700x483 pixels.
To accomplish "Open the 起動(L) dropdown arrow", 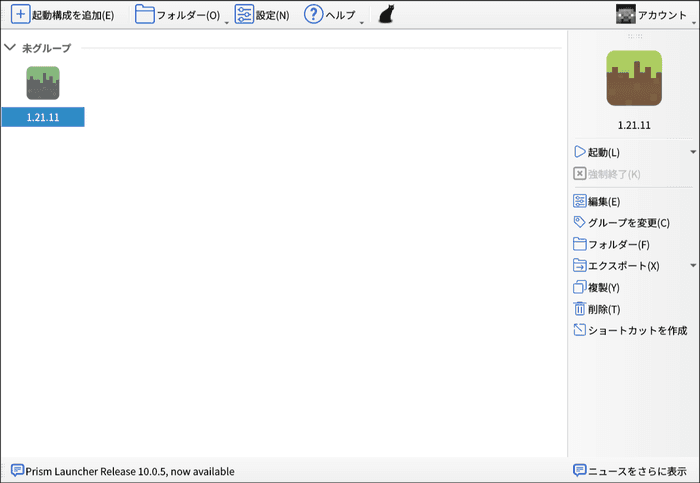I will coord(693,152).
